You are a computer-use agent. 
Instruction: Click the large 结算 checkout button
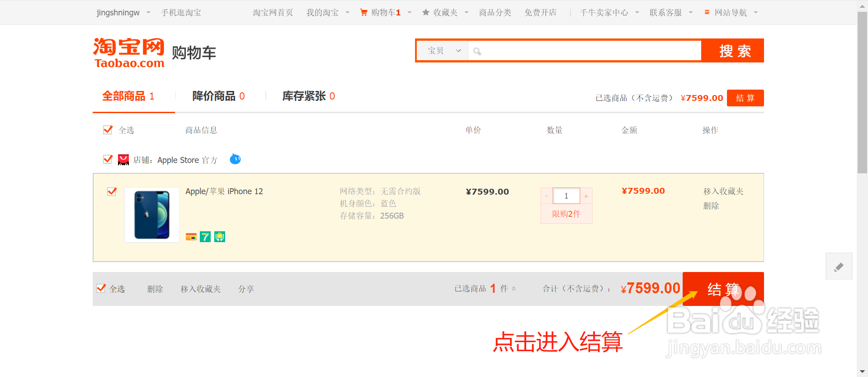tap(723, 289)
